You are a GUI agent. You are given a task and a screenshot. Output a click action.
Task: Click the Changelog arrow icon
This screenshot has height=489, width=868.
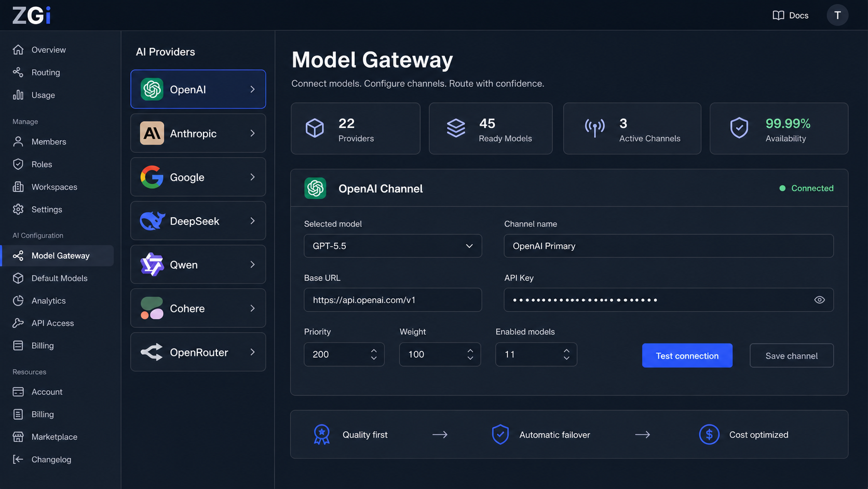[18, 459]
